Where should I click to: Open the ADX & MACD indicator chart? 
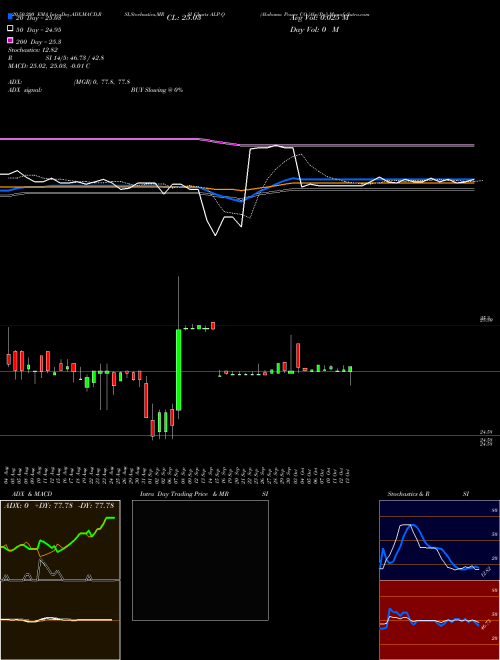tap(60, 580)
